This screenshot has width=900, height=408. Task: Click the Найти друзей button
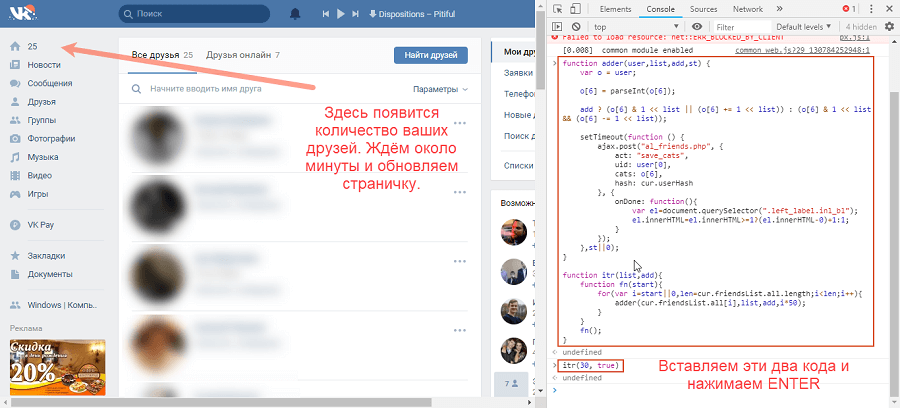(431, 56)
